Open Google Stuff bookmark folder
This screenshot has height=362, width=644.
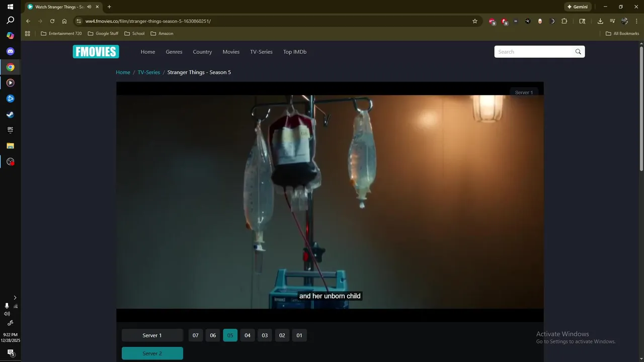pos(103,34)
